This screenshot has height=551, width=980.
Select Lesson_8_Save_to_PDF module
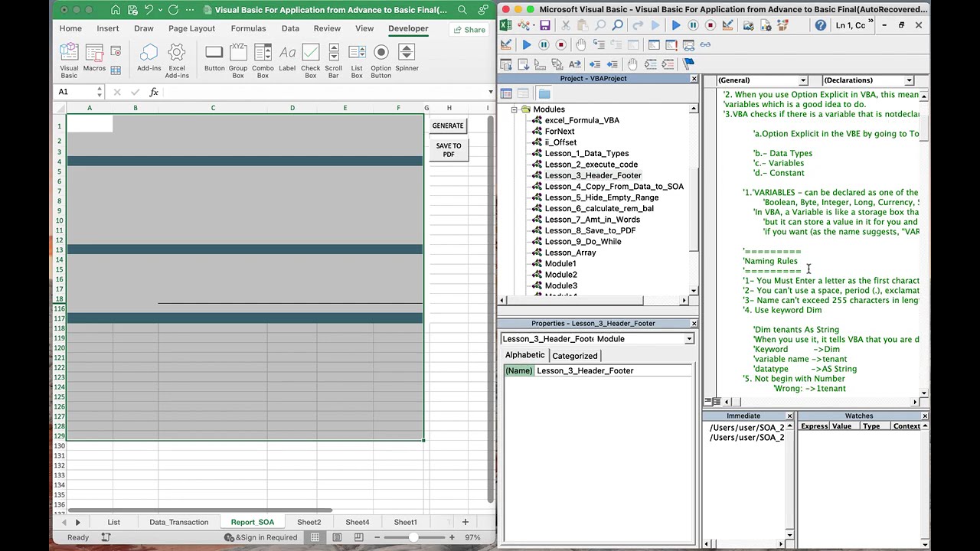590,230
